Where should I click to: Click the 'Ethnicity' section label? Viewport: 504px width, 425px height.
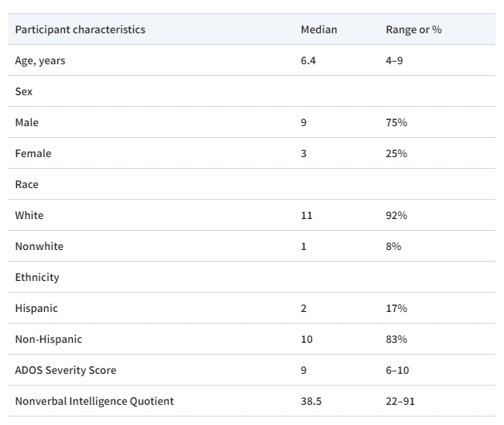[x=36, y=277]
